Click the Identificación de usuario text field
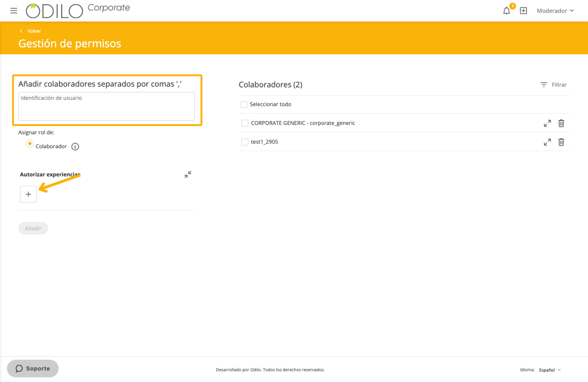This screenshot has width=588, height=382. (107, 106)
